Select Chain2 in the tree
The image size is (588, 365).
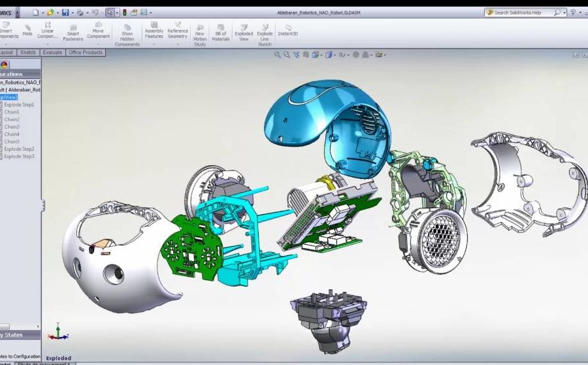tap(12, 119)
